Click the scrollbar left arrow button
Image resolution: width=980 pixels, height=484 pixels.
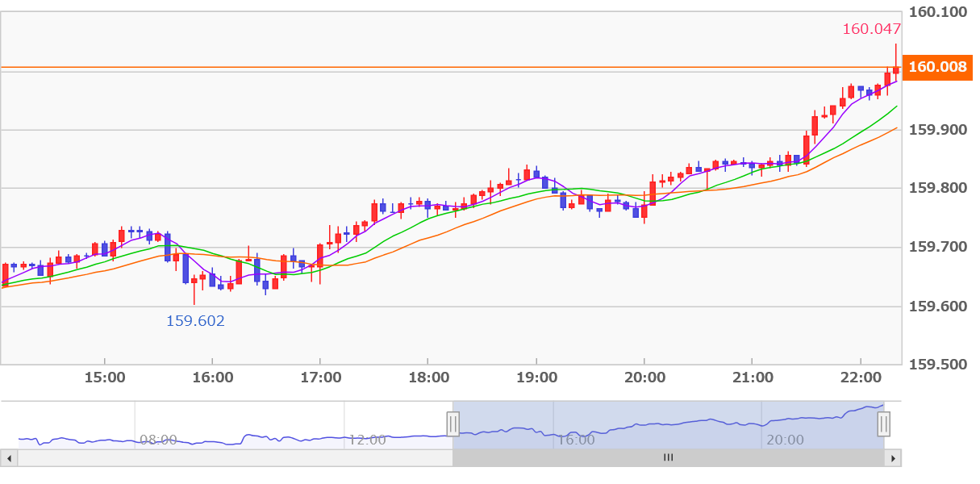tap(9, 458)
